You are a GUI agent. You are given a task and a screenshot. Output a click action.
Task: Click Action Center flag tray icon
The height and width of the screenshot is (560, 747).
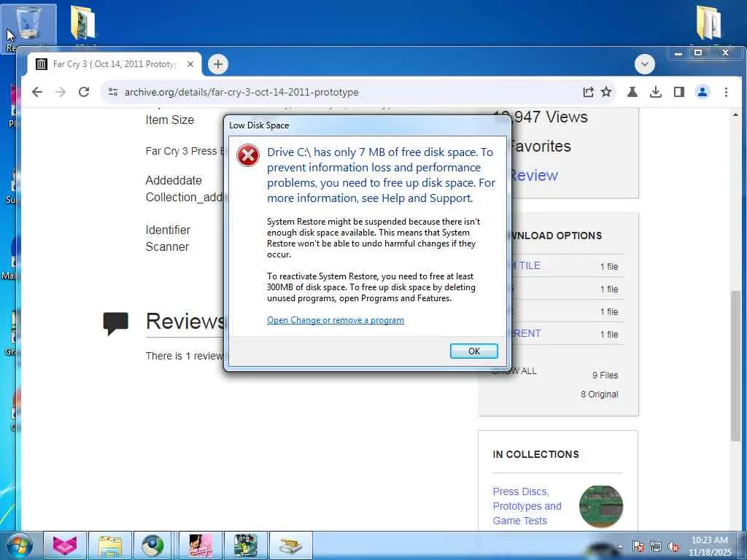[x=638, y=547]
